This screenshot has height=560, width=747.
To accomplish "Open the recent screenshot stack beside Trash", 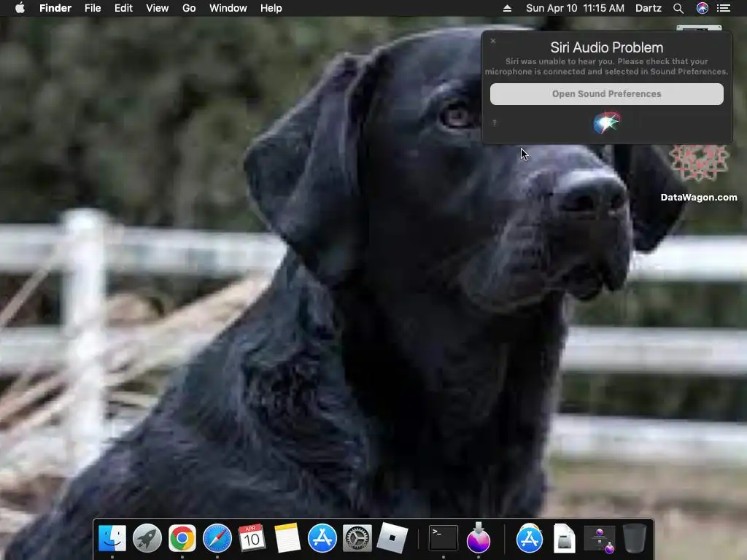I will (x=600, y=539).
